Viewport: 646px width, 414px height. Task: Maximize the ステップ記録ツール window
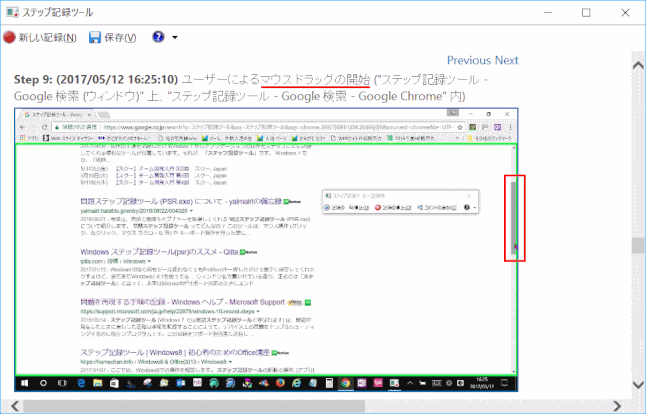[586, 13]
